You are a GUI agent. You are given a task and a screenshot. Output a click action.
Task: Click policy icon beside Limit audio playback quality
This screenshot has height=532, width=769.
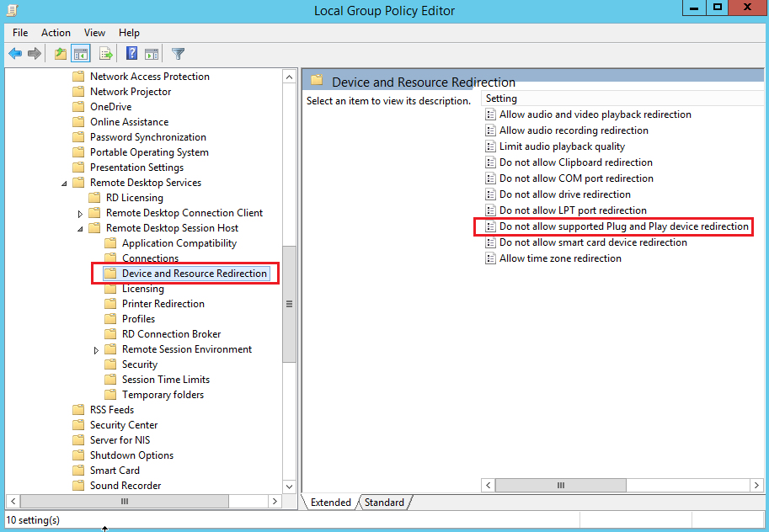[x=490, y=146]
